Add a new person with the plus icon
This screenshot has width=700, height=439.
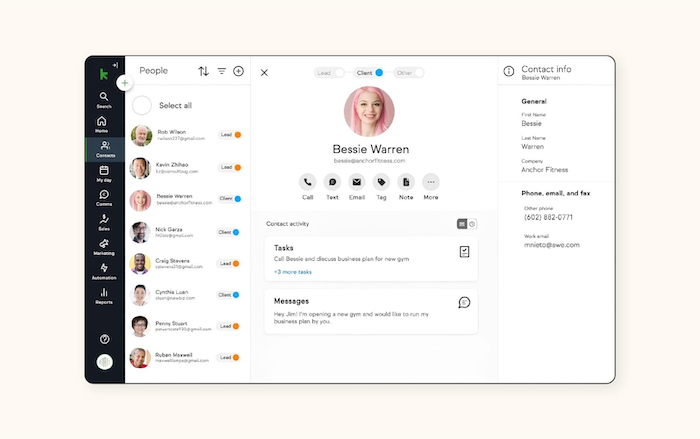(x=238, y=71)
